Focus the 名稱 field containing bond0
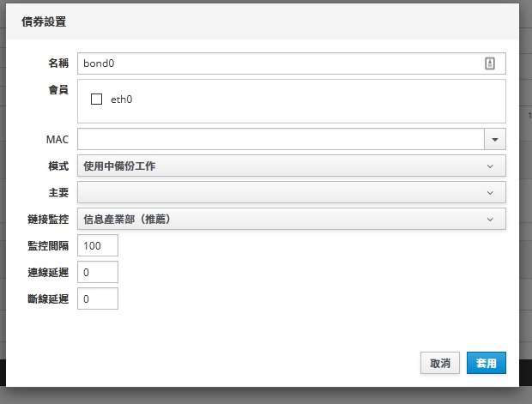 click(292, 63)
